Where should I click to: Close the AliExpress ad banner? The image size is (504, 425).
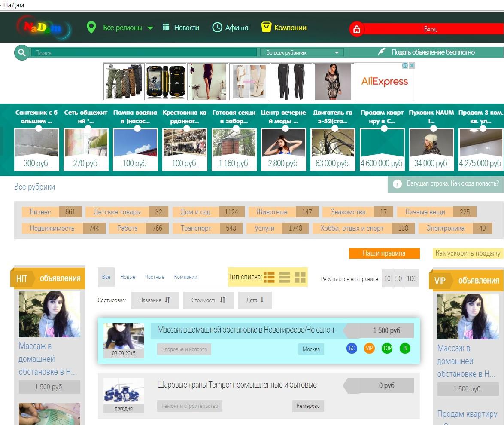coord(412,65)
